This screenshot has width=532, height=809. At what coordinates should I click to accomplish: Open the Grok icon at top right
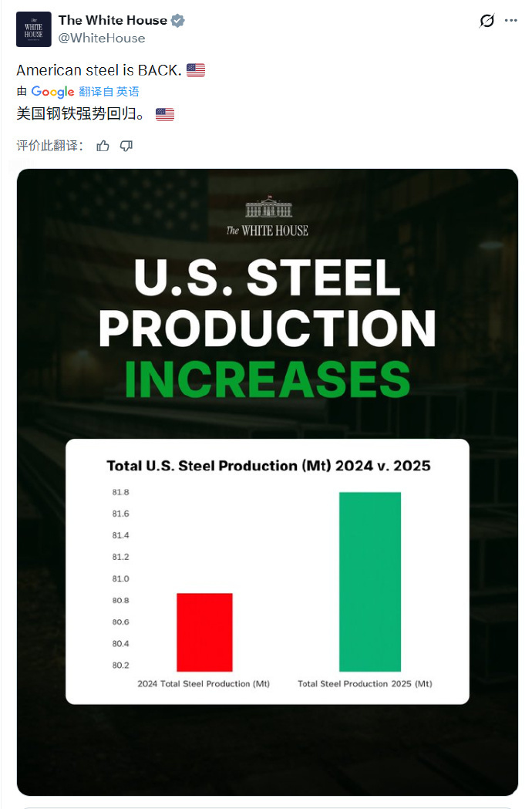(x=487, y=21)
